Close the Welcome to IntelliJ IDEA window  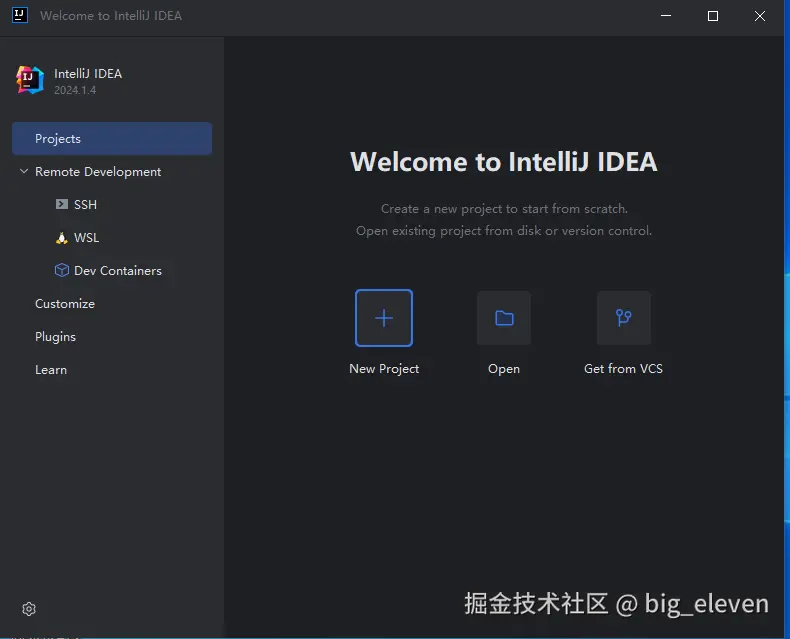tap(760, 16)
